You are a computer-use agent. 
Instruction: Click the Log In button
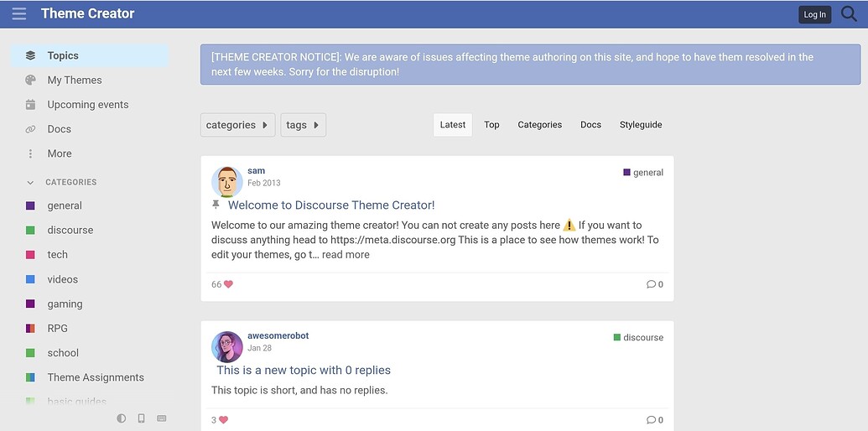click(x=814, y=14)
